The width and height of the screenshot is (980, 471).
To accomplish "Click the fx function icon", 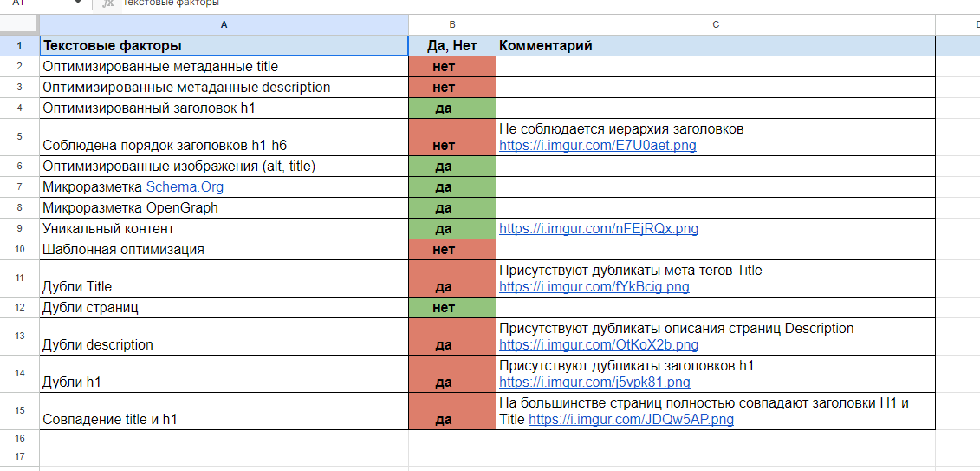I will [x=107, y=3].
